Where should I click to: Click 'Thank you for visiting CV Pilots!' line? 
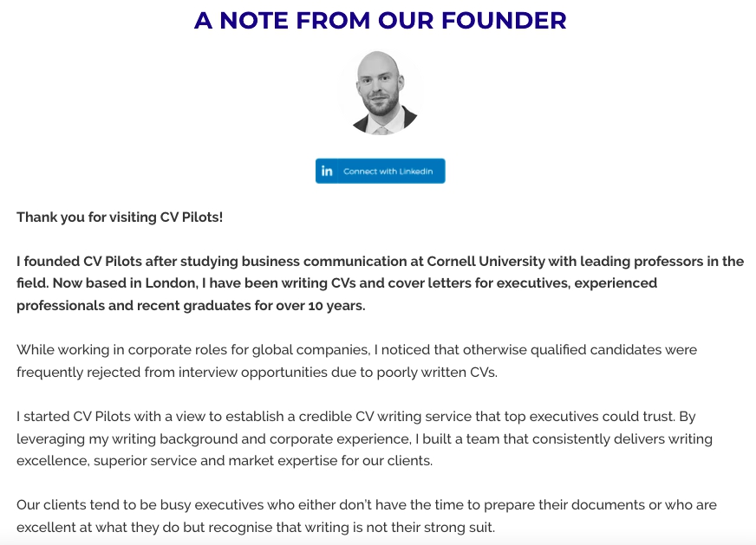coord(120,217)
